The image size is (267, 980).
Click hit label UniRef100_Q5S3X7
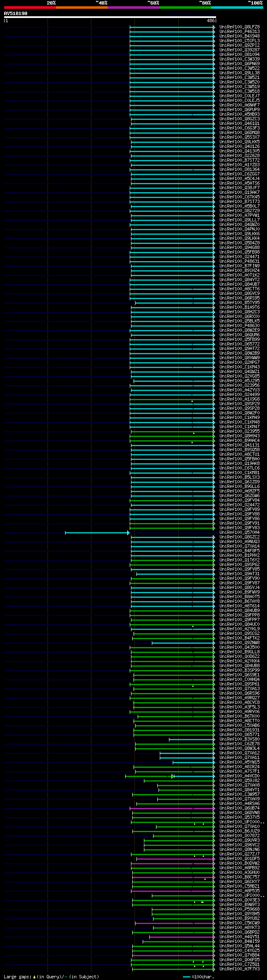(239, 137)
